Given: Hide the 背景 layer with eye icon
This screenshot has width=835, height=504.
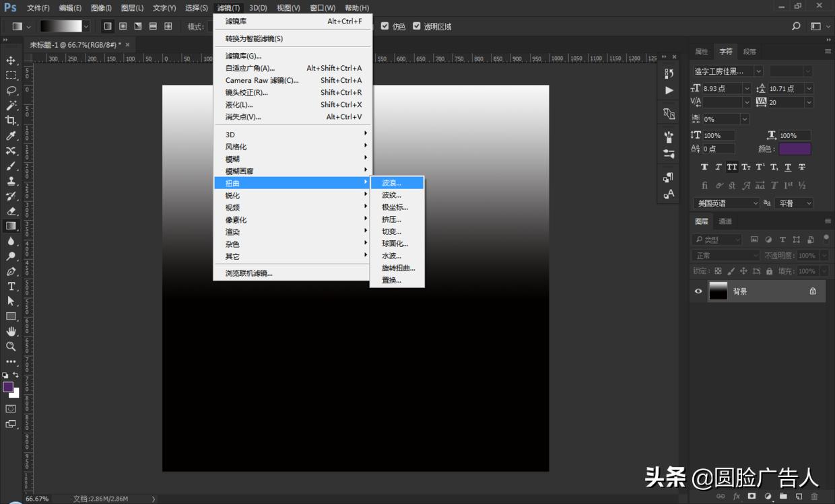Looking at the screenshot, I should tap(698, 291).
